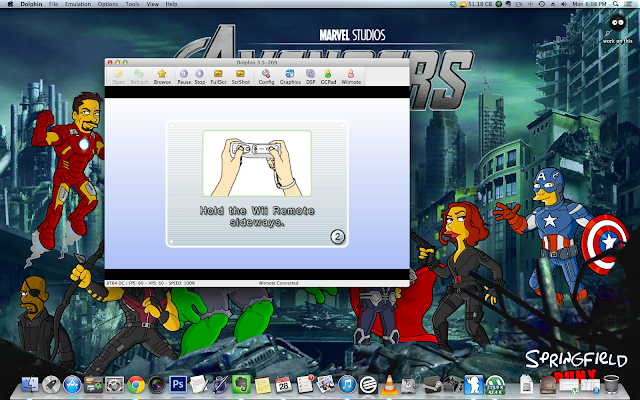640x400 pixels.
Task: Click the Open toolbar icon in Dolphin
Action: 118,76
